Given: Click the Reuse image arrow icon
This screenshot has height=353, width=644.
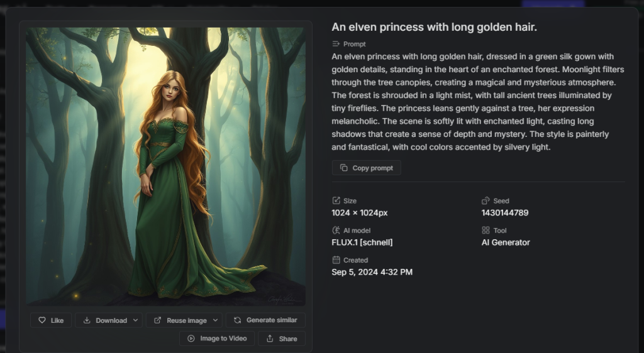Looking at the screenshot, I should 158,320.
